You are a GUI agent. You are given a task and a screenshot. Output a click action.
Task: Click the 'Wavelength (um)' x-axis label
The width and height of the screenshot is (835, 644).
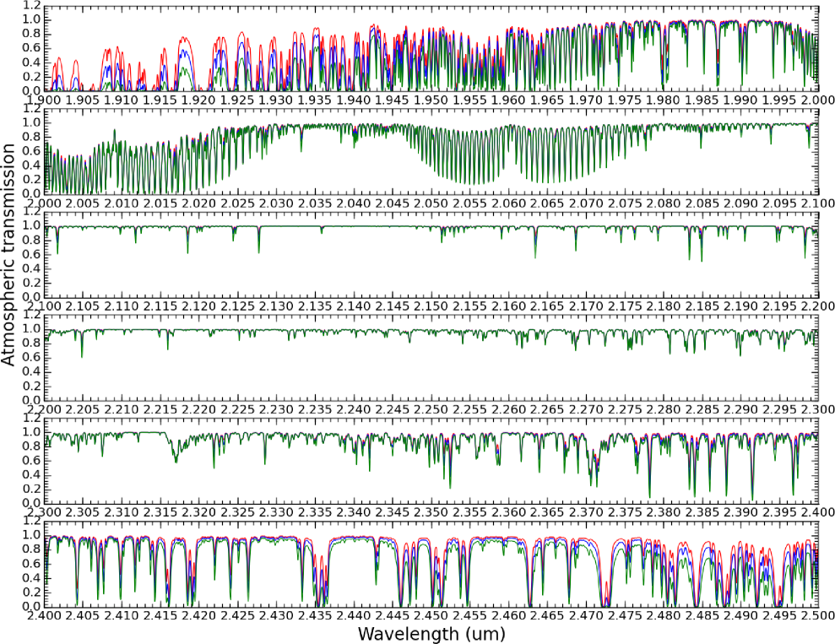coord(431,634)
